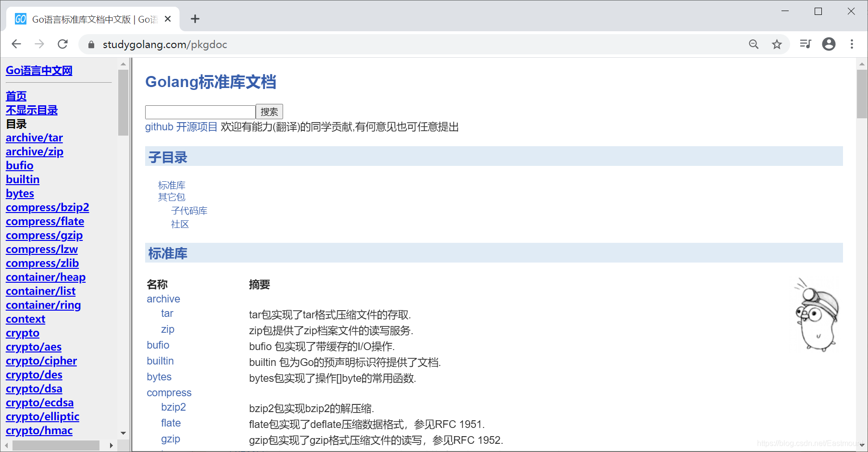This screenshot has height=452, width=868.
Task: Jump to 子代码库 in the 子目录 list
Action: pos(189,211)
